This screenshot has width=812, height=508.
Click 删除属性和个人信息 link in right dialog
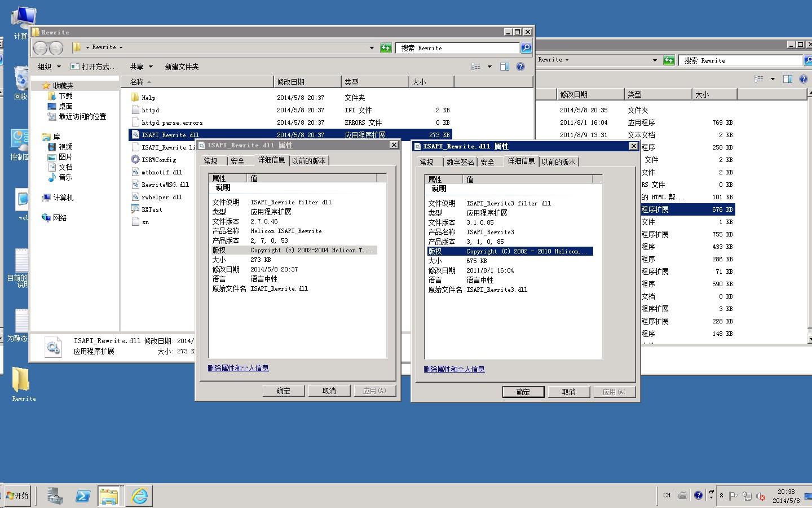[454, 369]
